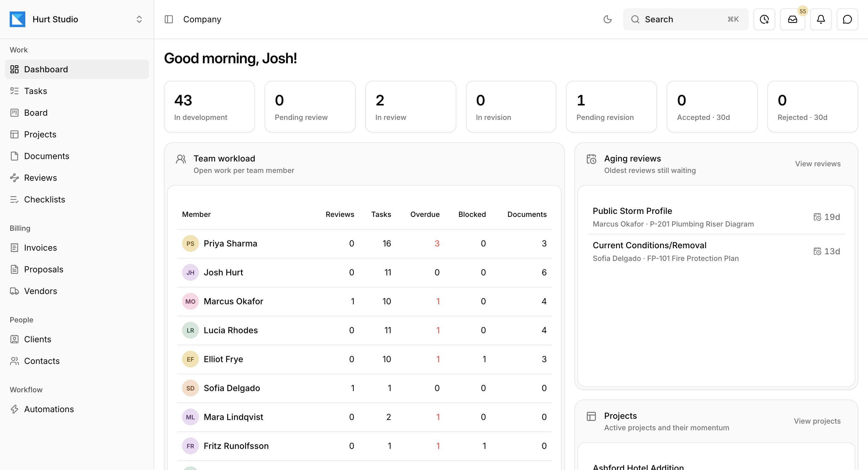This screenshot has width=868, height=470.
Task: Select the 43 In development card
Action: pyautogui.click(x=209, y=106)
